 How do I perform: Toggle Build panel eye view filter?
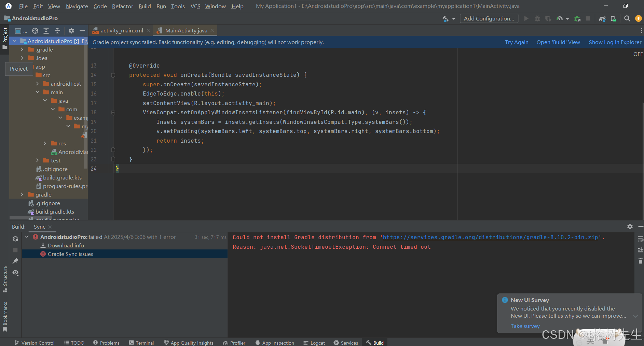pyautogui.click(x=15, y=273)
